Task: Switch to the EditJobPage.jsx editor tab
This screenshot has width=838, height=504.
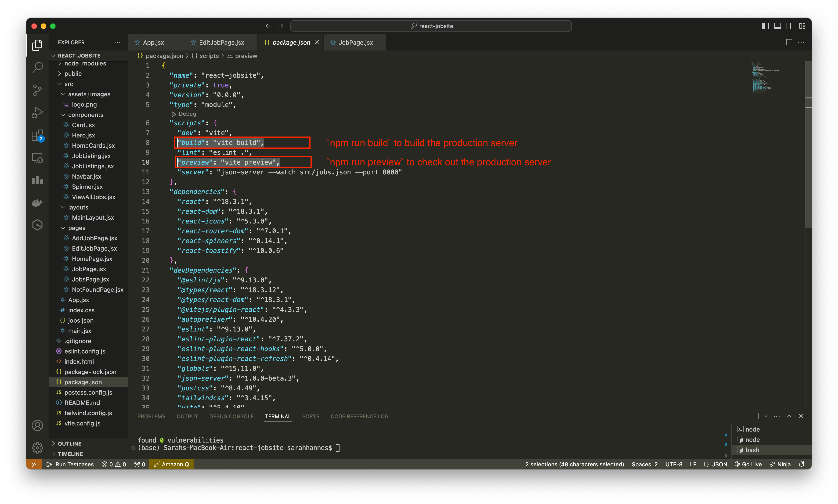Action: point(221,42)
